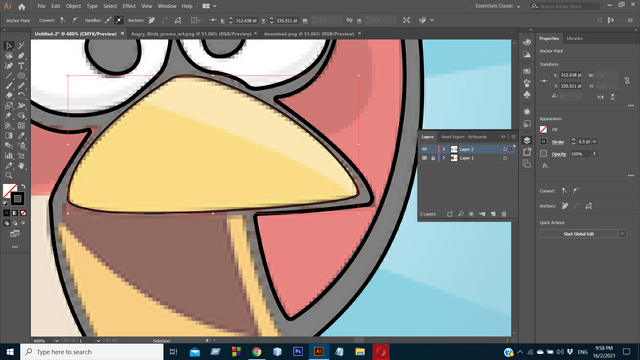Screen dimensions: 640x360
Task: Select the Column Graph tool
Action: [9, 156]
